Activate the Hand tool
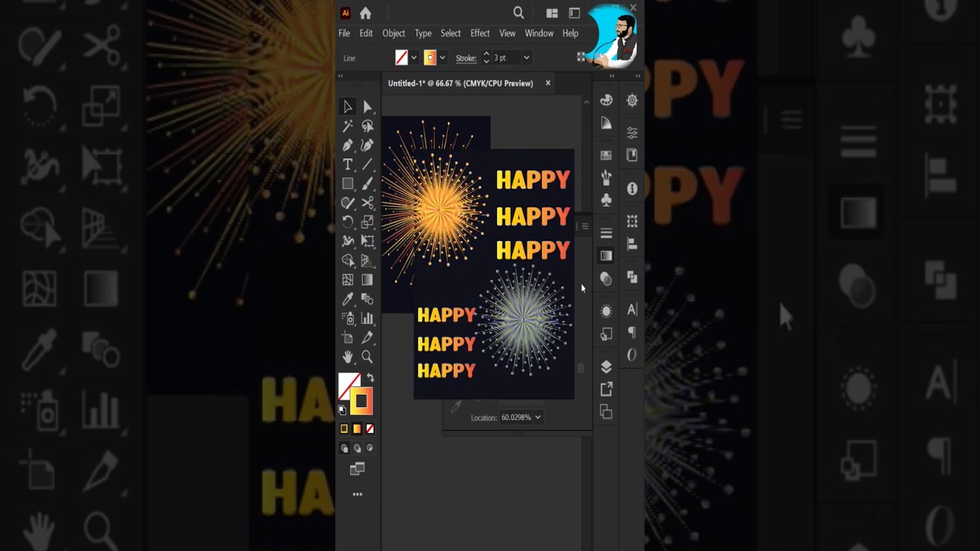 click(348, 357)
